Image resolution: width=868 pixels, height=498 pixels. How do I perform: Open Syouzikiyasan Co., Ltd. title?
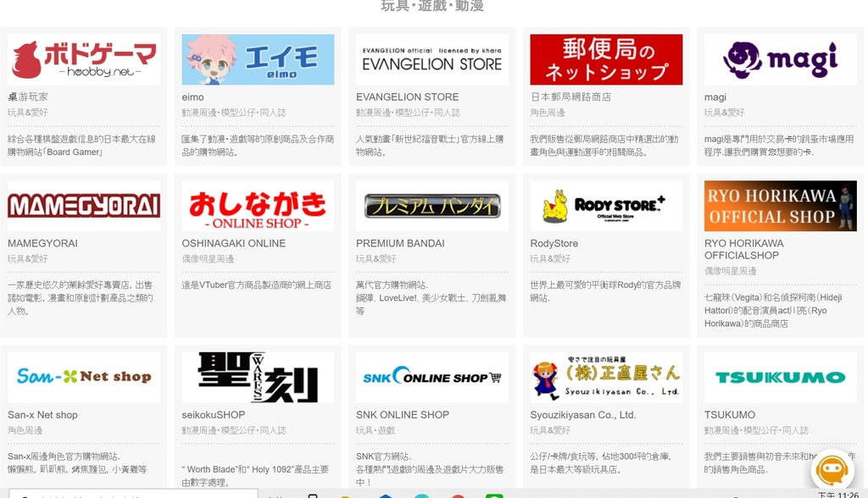click(x=583, y=414)
